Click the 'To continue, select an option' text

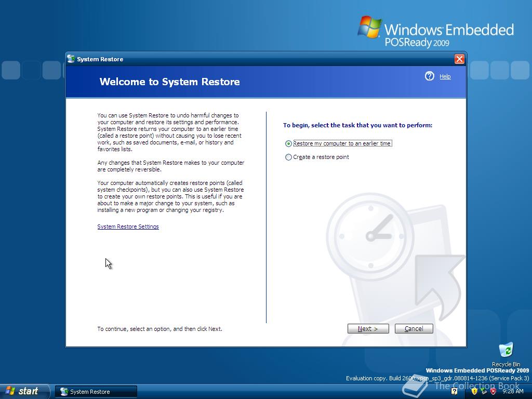coord(160,329)
